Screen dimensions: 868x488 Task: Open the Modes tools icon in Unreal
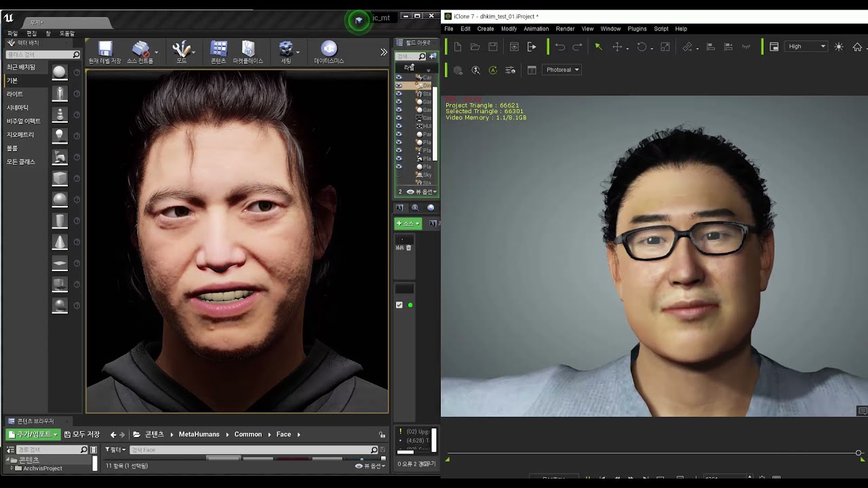pos(181,49)
